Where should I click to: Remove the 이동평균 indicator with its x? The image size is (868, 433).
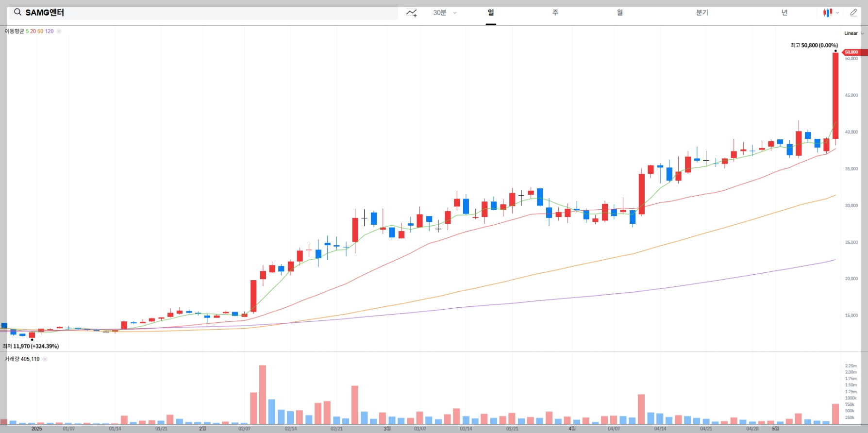tap(59, 31)
